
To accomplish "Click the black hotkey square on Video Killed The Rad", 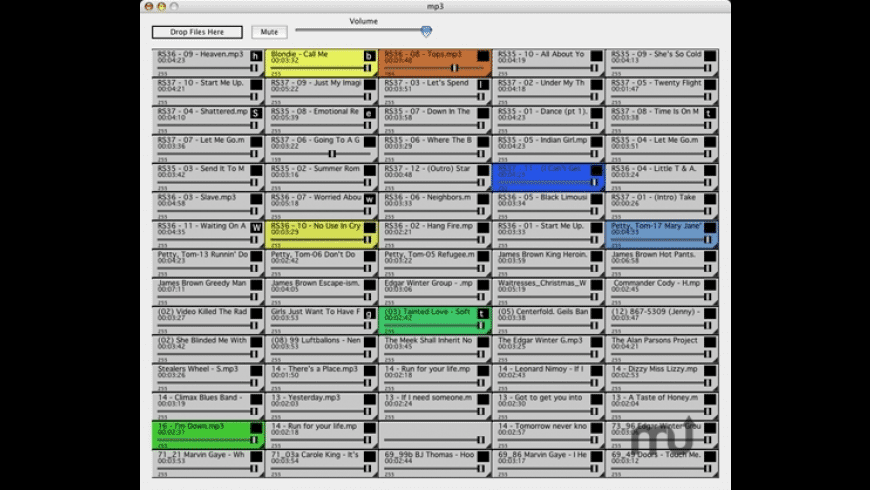I will (x=256, y=314).
